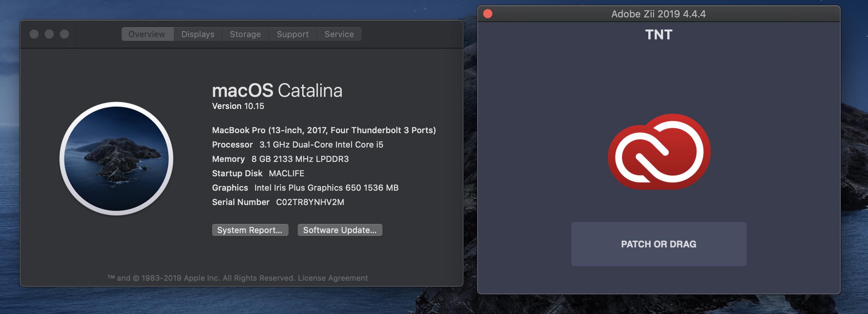
Task: Close the About This Mac window
Action: (34, 34)
